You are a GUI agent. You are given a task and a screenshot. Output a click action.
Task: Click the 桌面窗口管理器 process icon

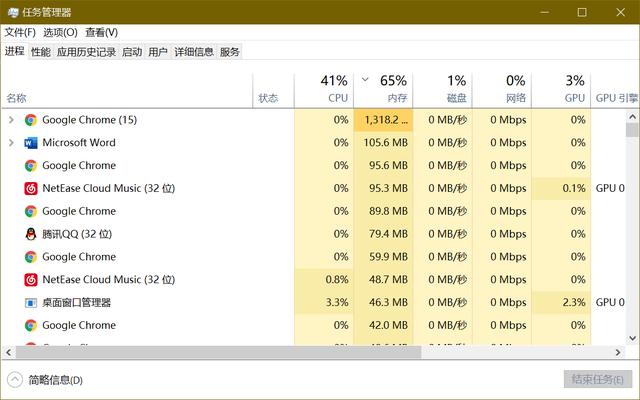[x=31, y=302]
